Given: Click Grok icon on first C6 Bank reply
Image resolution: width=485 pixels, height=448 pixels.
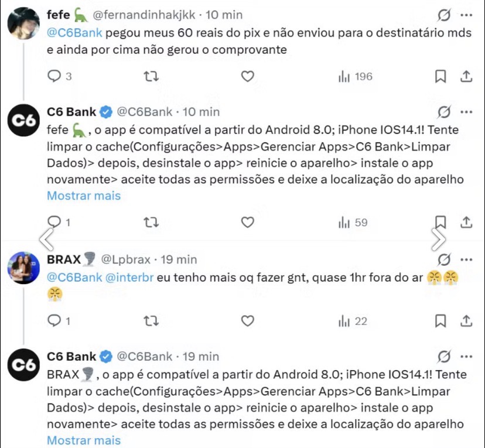Looking at the screenshot, I should (x=444, y=112).
